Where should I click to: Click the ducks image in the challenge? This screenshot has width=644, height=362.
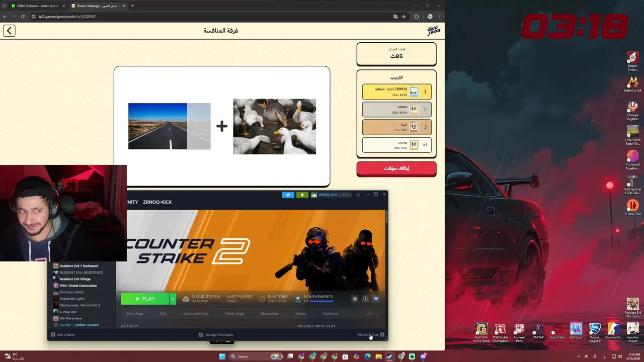coord(274,126)
